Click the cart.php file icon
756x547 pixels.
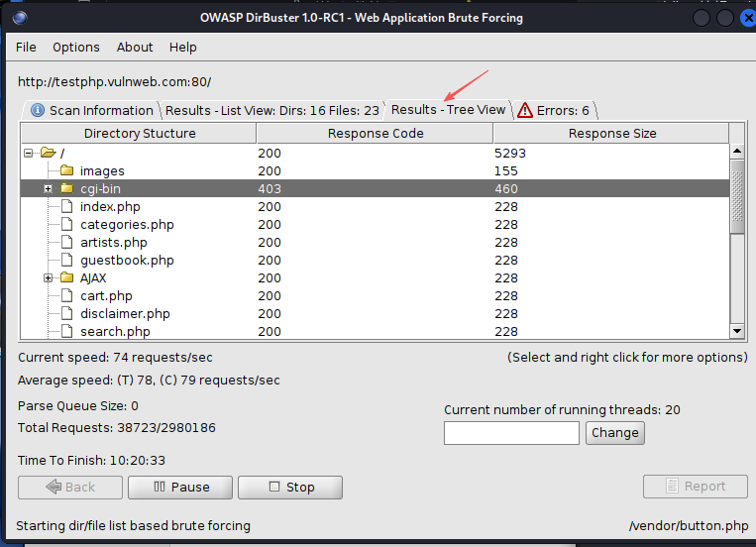(67, 295)
